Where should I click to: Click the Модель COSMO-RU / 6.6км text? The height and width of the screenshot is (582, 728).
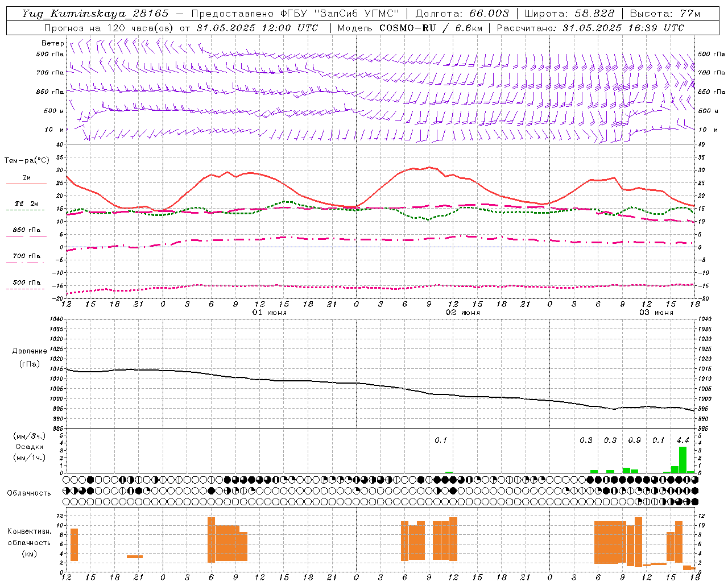coord(410,28)
